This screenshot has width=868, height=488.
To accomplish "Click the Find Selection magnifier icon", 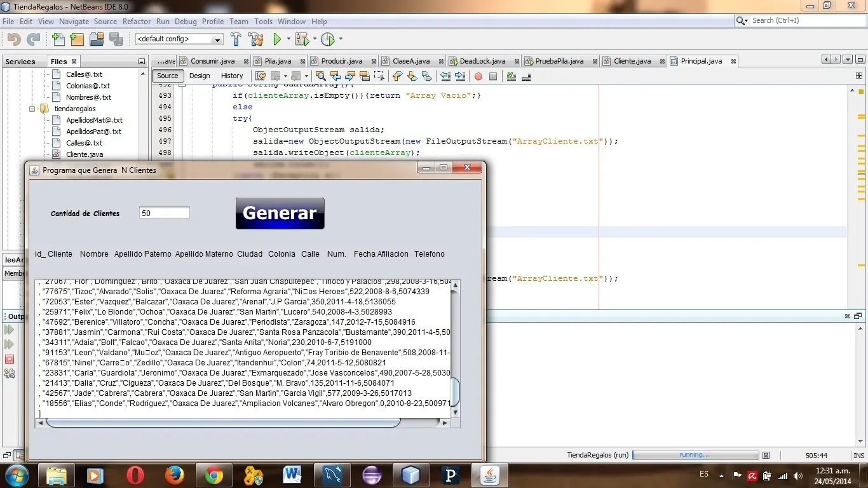I will [x=321, y=76].
